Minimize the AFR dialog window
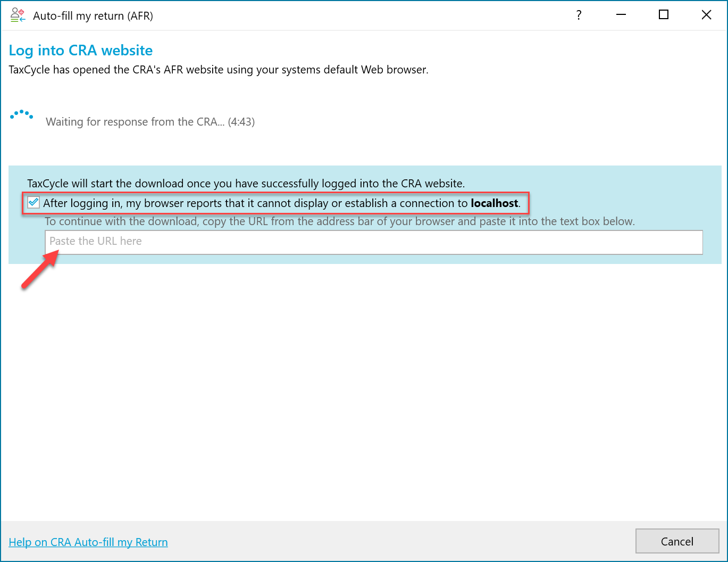728x562 pixels. tap(621, 15)
